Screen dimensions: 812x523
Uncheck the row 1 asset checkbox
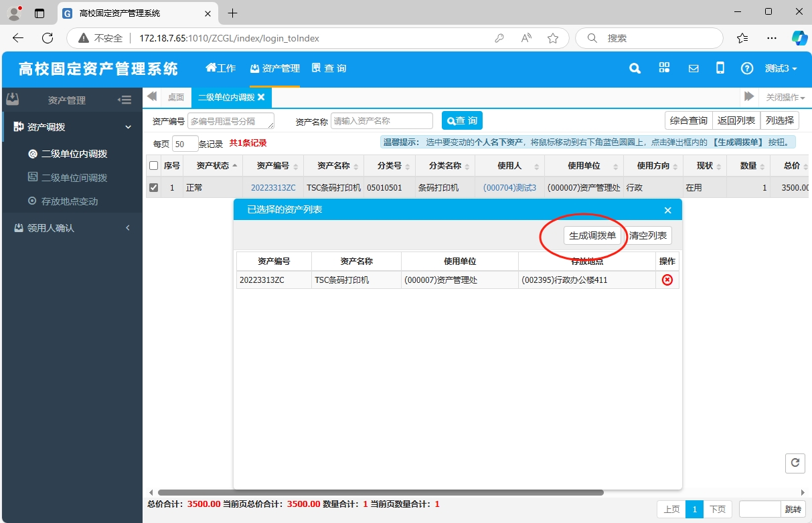[154, 188]
